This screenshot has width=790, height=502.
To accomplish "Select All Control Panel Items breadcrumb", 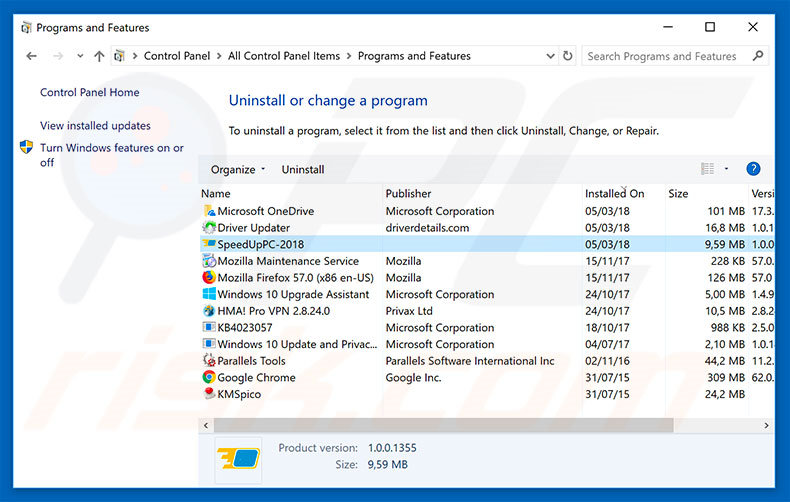I will 284,56.
